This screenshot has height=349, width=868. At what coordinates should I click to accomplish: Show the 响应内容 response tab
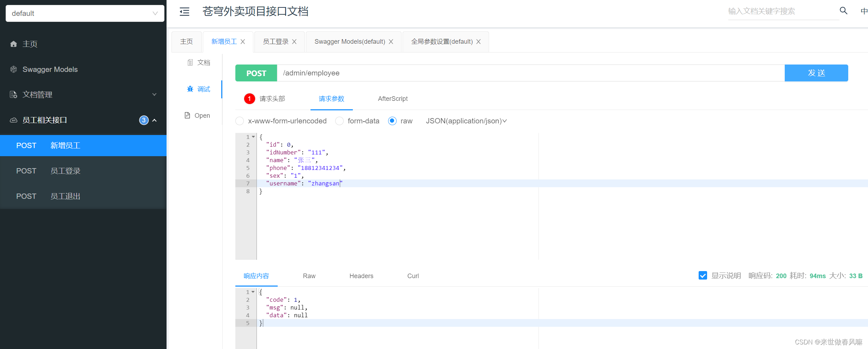257,276
